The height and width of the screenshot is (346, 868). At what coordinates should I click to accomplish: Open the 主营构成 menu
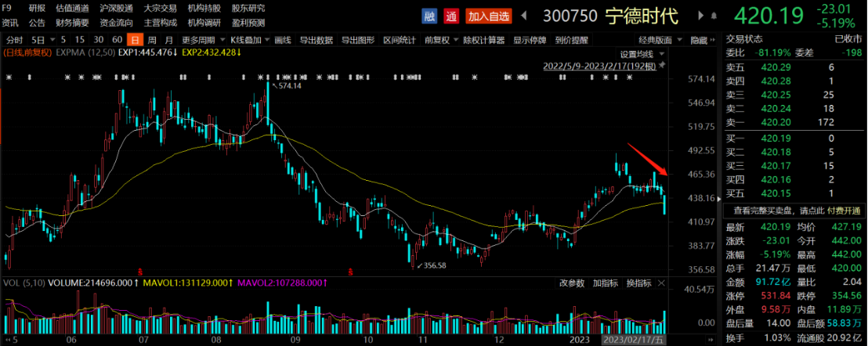(x=161, y=23)
